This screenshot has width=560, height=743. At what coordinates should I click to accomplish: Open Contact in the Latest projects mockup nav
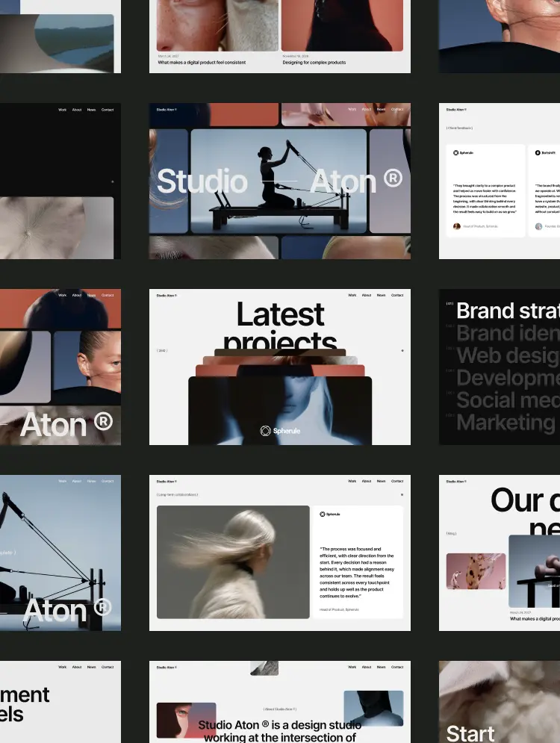397,295
